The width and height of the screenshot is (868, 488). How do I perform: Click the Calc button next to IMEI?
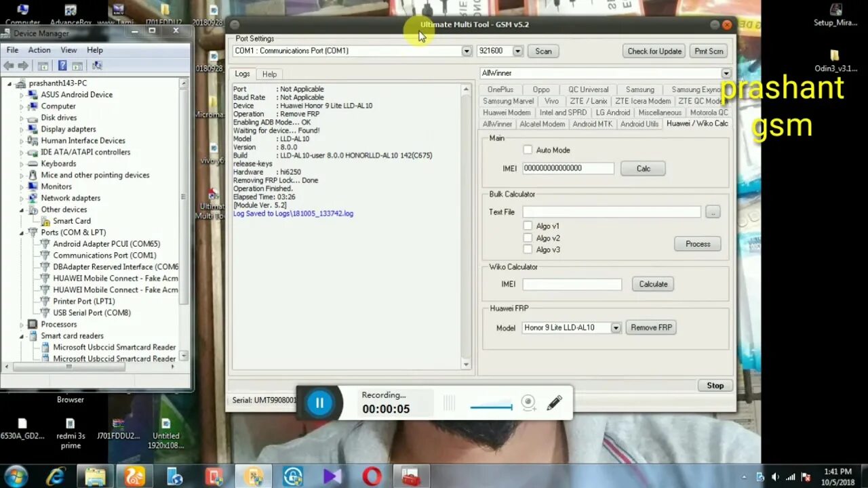(x=643, y=169)
